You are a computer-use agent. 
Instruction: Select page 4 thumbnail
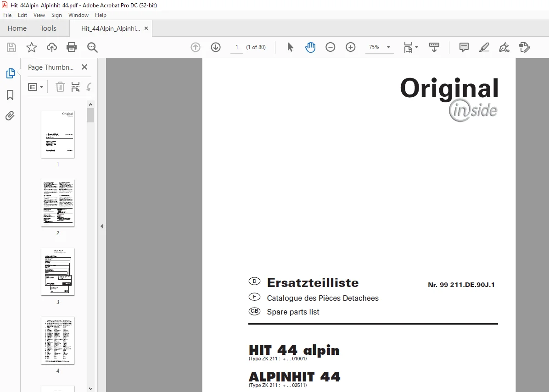point(58,341)
